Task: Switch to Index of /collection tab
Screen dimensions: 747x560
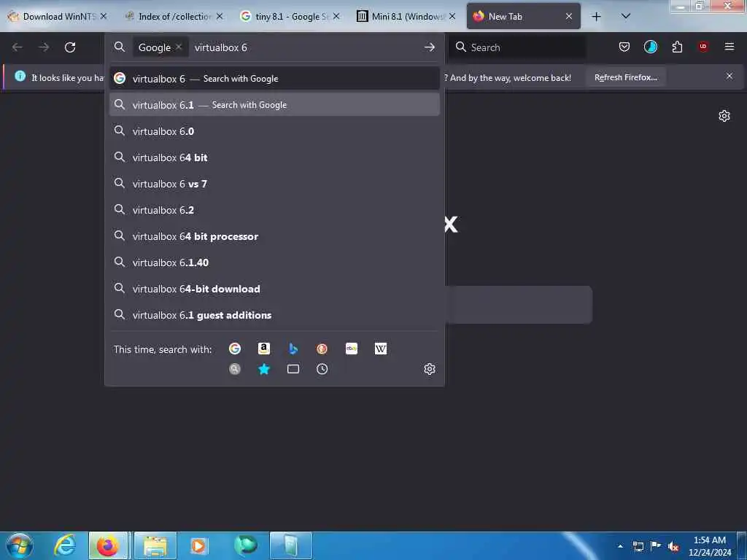Action: coord(175,16)
